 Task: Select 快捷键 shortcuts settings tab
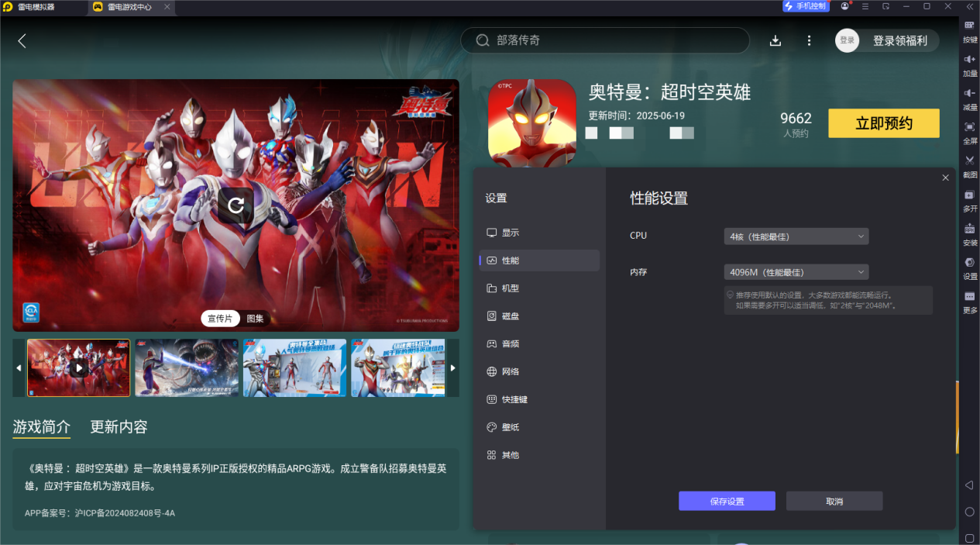click(x=539, y=399)
